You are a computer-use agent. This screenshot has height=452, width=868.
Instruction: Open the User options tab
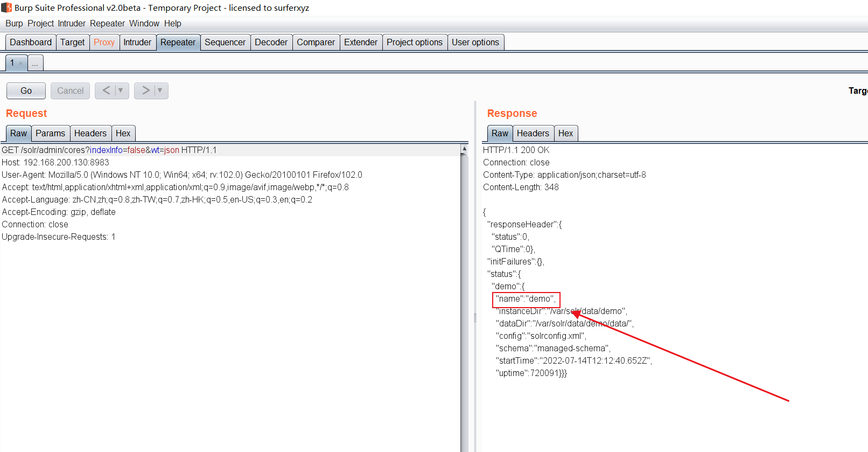point(475,42)
